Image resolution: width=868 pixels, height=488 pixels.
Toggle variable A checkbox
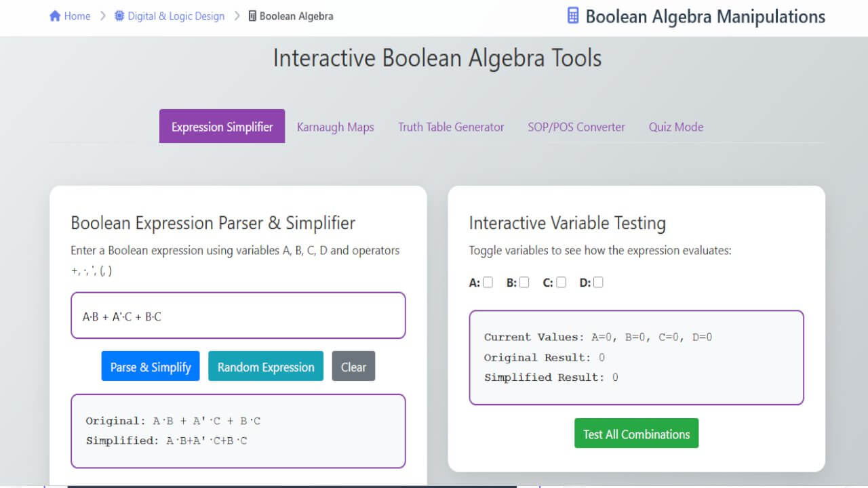(x=488, y=283)
